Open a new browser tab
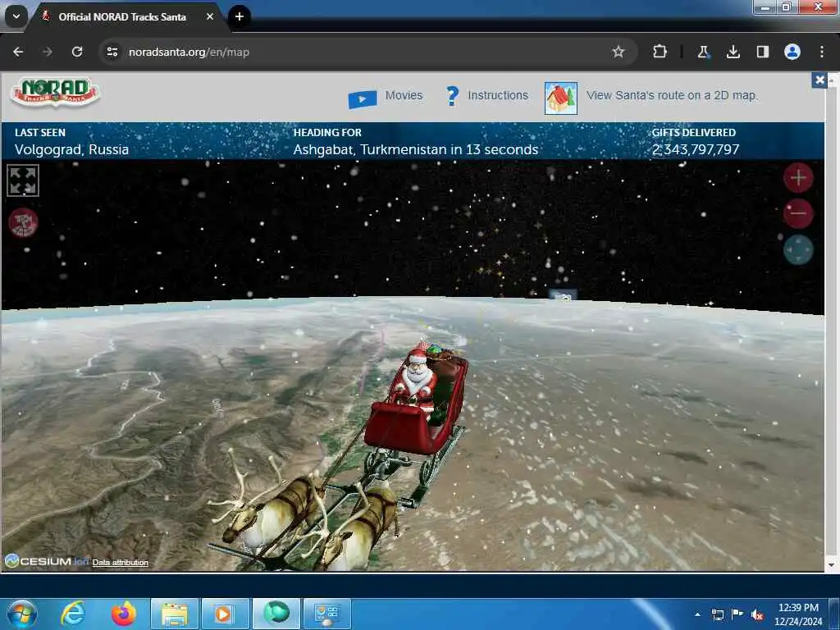 click(x=240, y=16)
